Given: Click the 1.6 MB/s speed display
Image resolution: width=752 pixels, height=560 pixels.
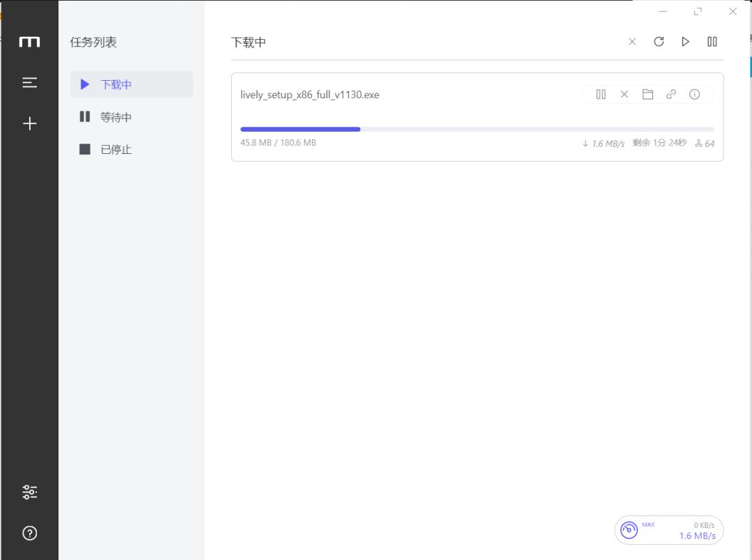Looking at the screenshot, I should click(x=697, y=536).
